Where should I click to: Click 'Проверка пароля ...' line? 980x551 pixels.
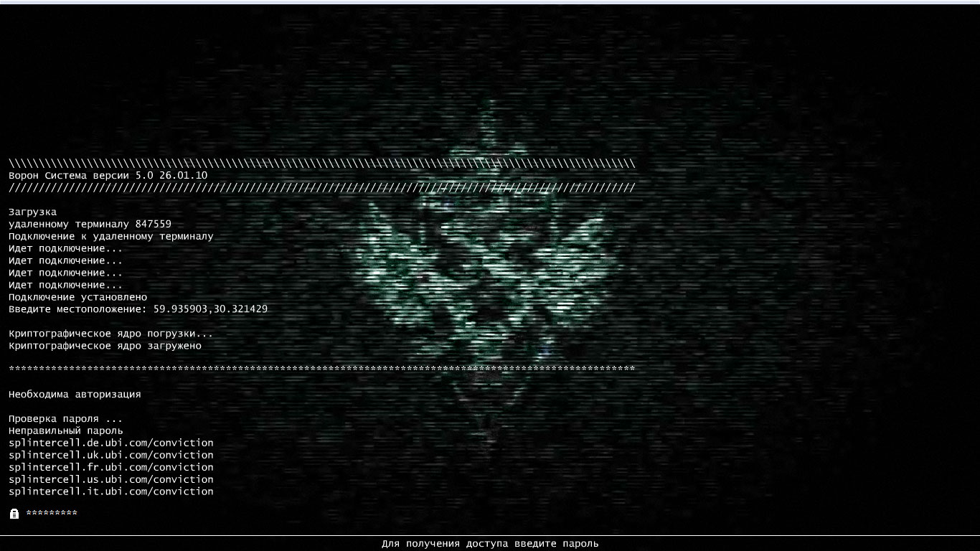pyautogui.click(x=66, y=418)
